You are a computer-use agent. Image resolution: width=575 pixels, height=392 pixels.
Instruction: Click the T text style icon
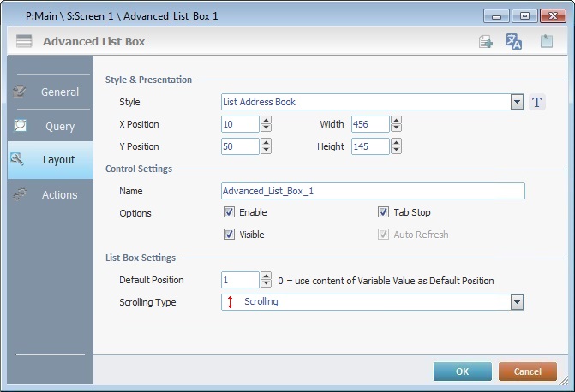[536, 102]
